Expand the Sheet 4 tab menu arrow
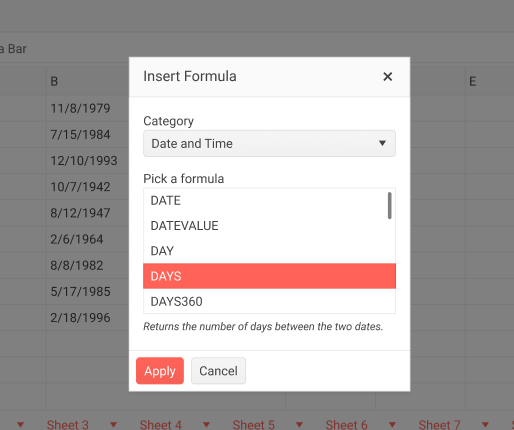The width and height of the screenshot is (514, 430). pos(207,425)
